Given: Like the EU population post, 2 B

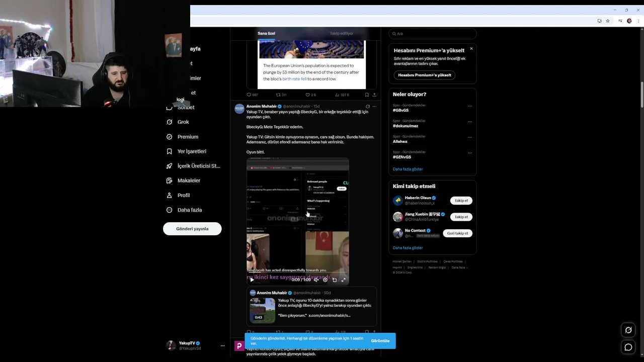Looking at the screenshot, I should [x=310, y=95].
